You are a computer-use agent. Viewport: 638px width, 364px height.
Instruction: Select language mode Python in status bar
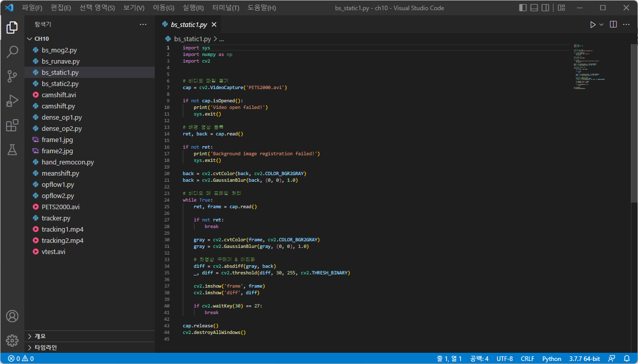click(x=552, y=358)
